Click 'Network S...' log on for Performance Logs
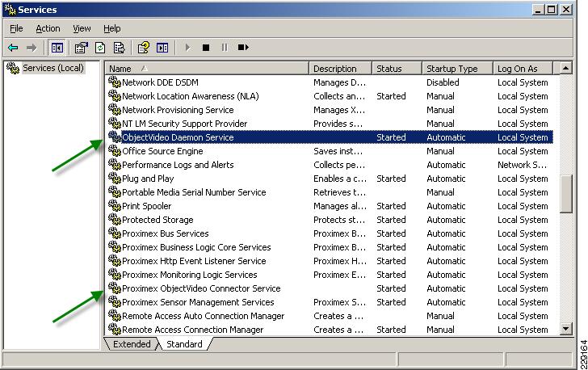The image size is (588, 370). (522, 165)
